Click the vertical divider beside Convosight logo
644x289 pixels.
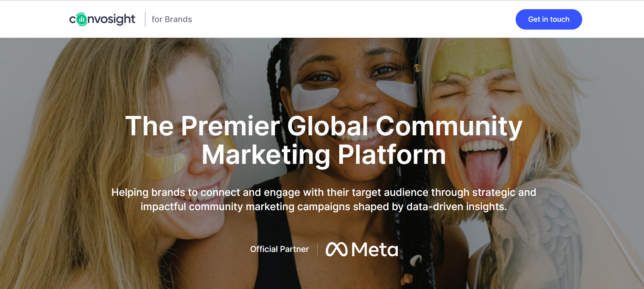pyautogui.click(x=145, y=19)
